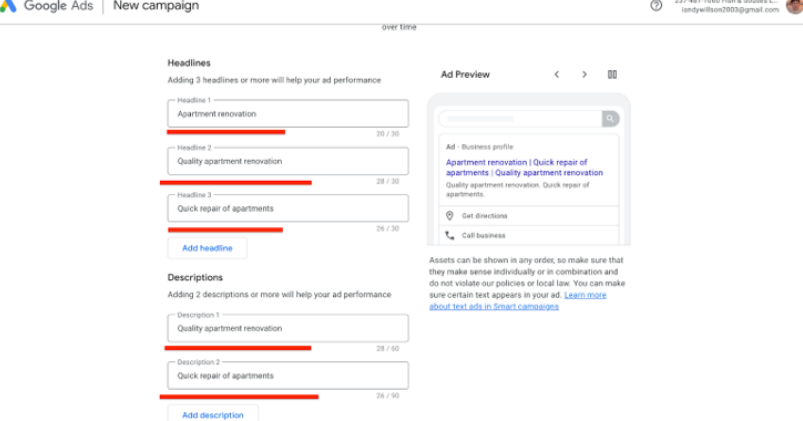This screenshot has width=803, height=421.
Task: Show next ad preview with right arrow
Action: [x=585, y=74]
